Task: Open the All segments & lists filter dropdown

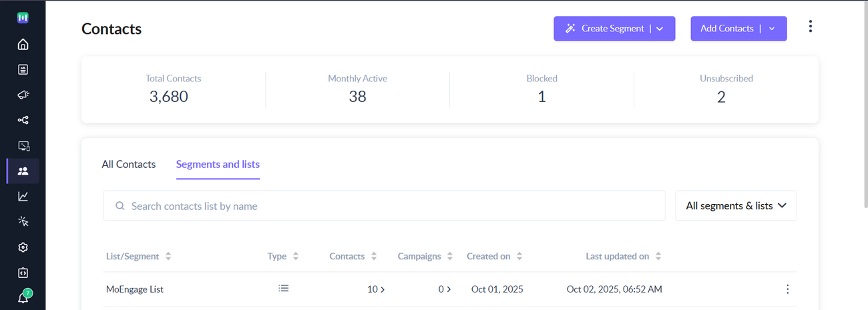Action: 736,206
